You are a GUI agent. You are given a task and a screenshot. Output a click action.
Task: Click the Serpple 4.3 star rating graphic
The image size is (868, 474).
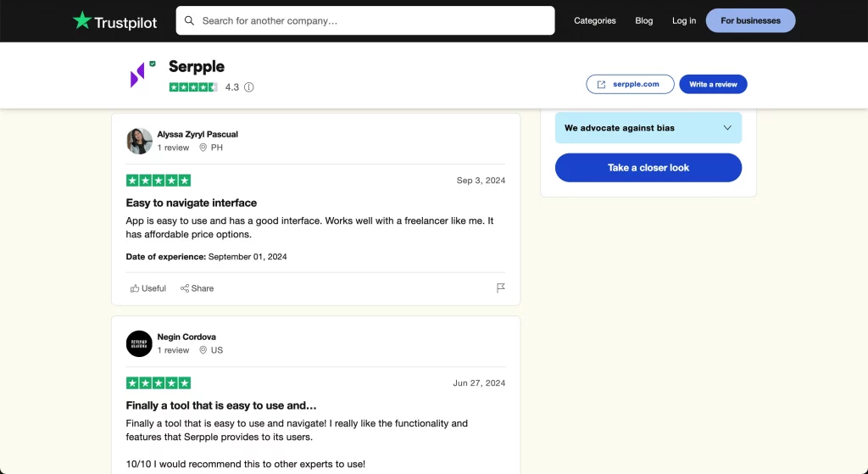click(x=193, y=87)
